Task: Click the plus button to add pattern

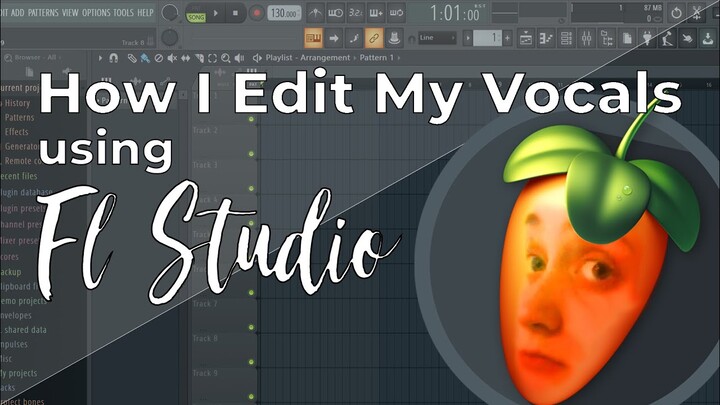Action: click(x=507, y=38)
